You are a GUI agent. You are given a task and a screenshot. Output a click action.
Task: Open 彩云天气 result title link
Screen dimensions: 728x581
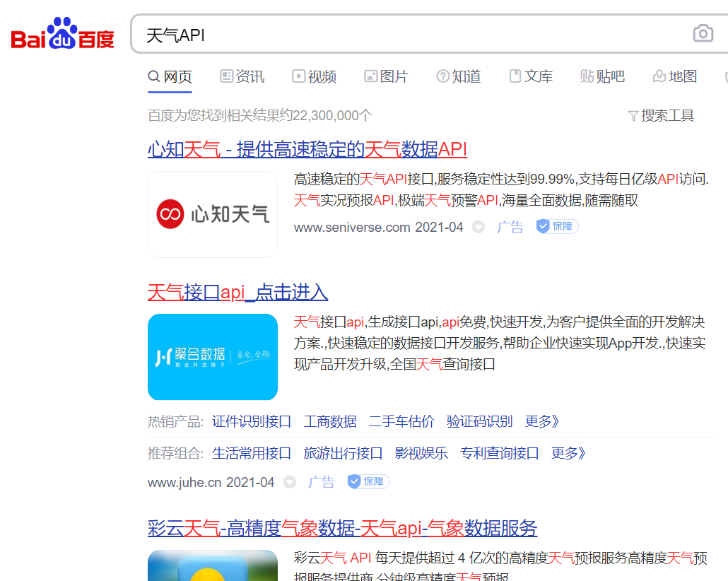point(343,529)
